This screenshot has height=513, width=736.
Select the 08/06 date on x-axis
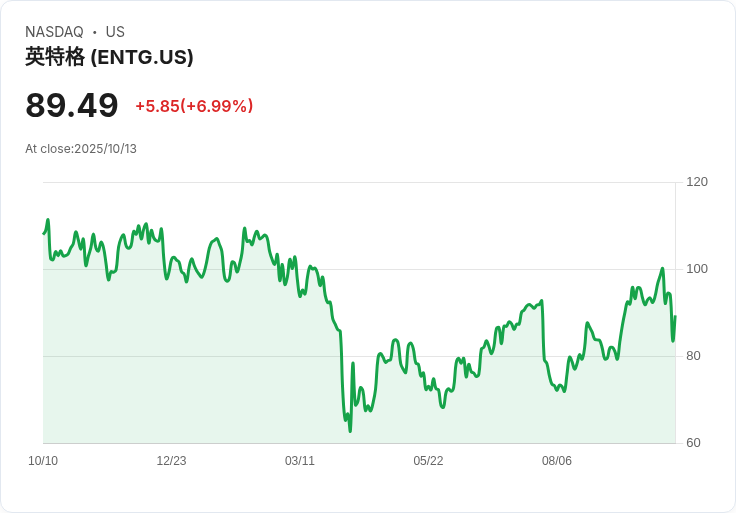[557, 461]
